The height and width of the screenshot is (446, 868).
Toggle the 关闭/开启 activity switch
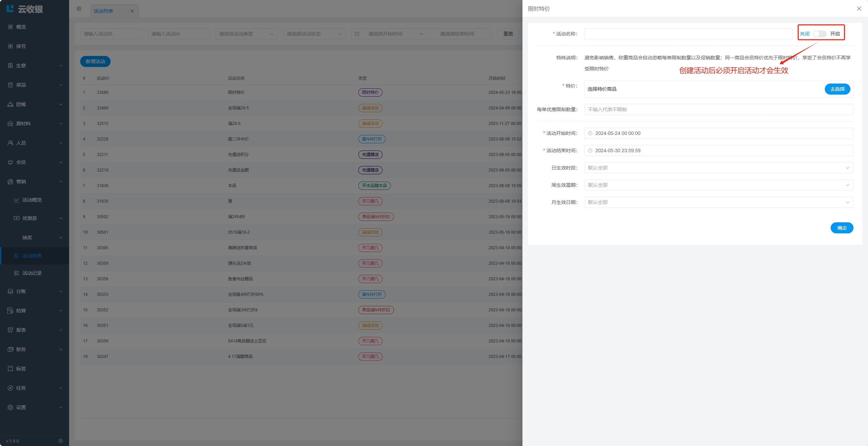[x=820, y=34]
